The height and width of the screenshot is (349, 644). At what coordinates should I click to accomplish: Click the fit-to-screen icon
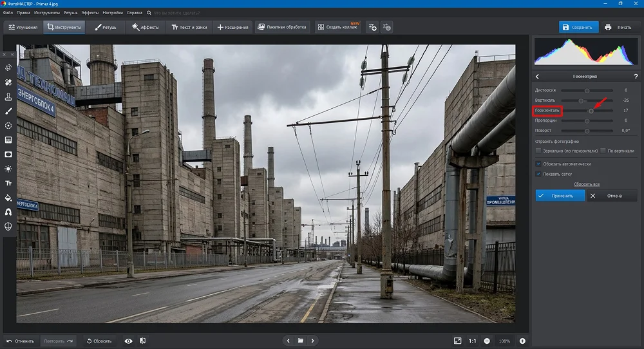[x=457, y=341]
